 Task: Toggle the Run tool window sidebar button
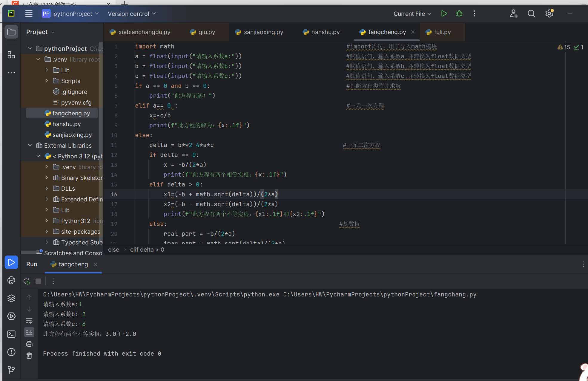click(x=11, y=262)
